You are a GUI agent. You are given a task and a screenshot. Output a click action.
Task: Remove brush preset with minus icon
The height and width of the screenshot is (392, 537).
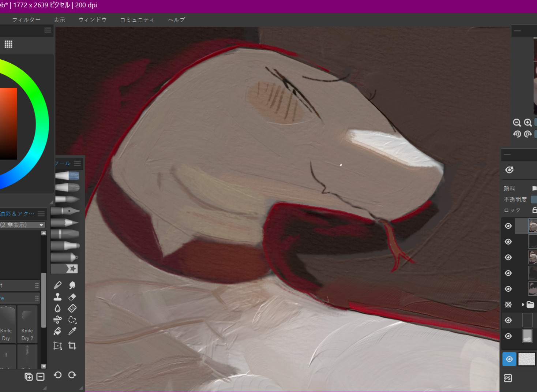coord(41,377)
